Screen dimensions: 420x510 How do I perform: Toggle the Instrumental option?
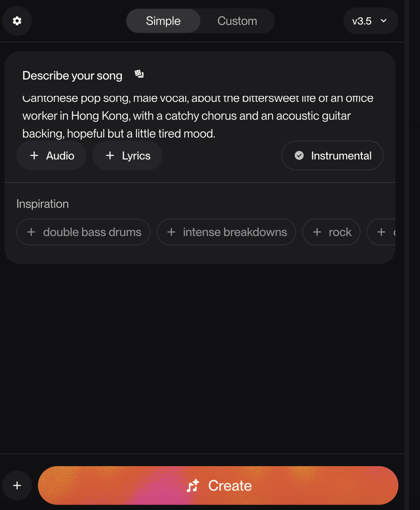coord(332,155)
